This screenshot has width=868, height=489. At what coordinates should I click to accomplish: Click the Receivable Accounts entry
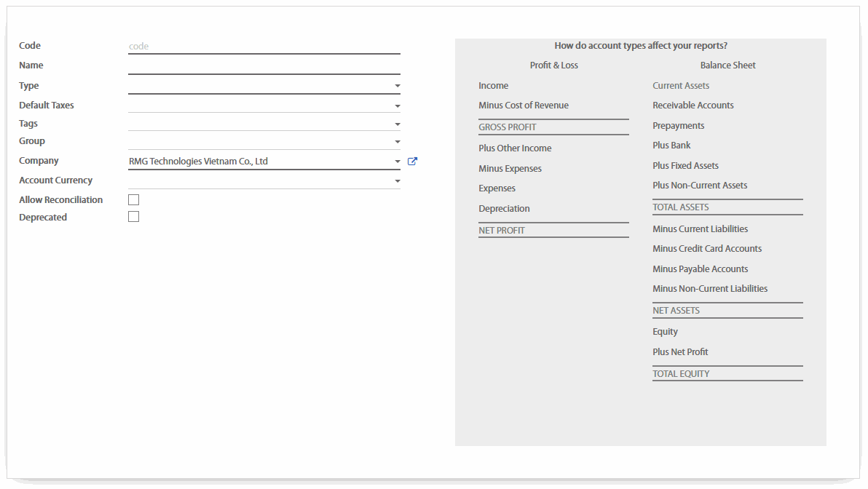(x=693, y=106)
